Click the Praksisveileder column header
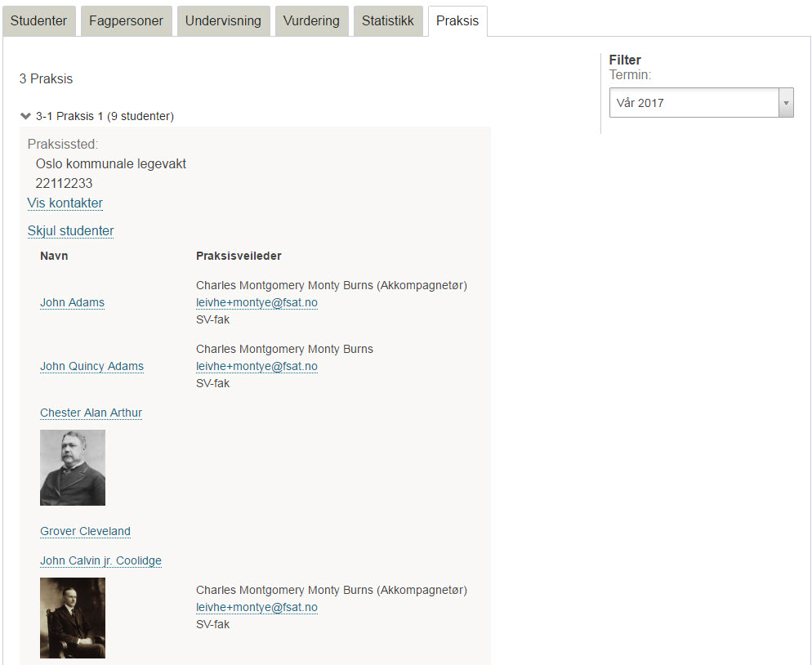The width and height of the screenshot is (812, 665). coord(239,256)
